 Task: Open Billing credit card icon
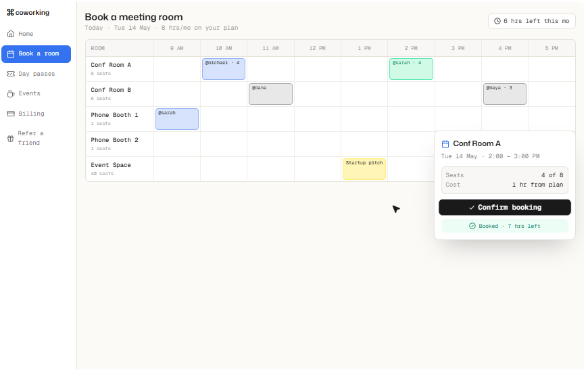pos(11,114)
